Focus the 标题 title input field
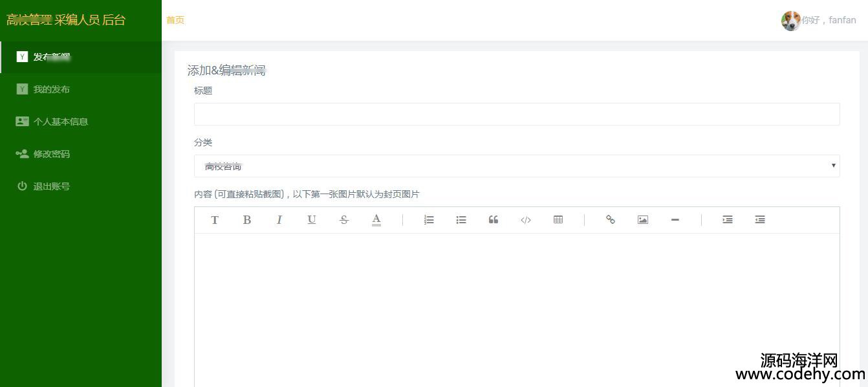The width and height of the screenshot is (868, 387). pos(517,114)
